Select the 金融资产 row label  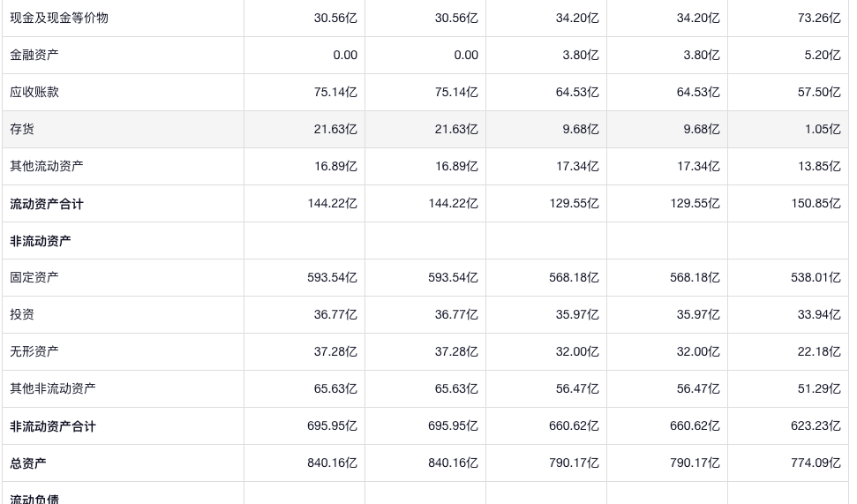pyautogui.click(x=34, y=55)
